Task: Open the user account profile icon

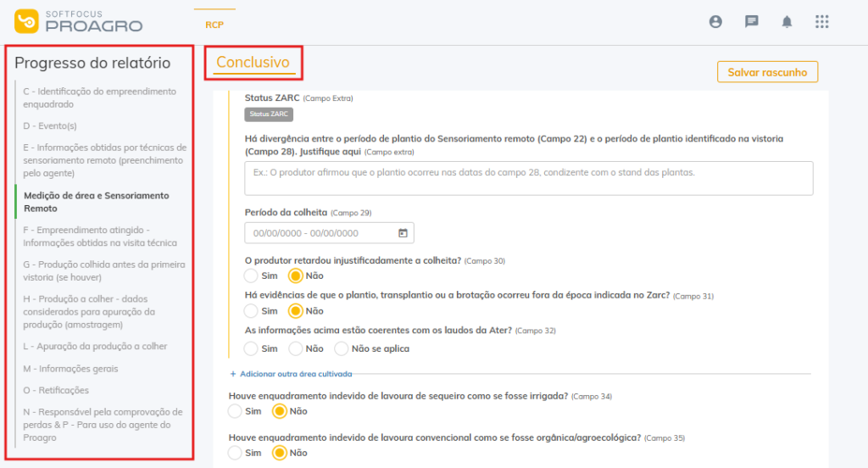Action: [715, 22]
